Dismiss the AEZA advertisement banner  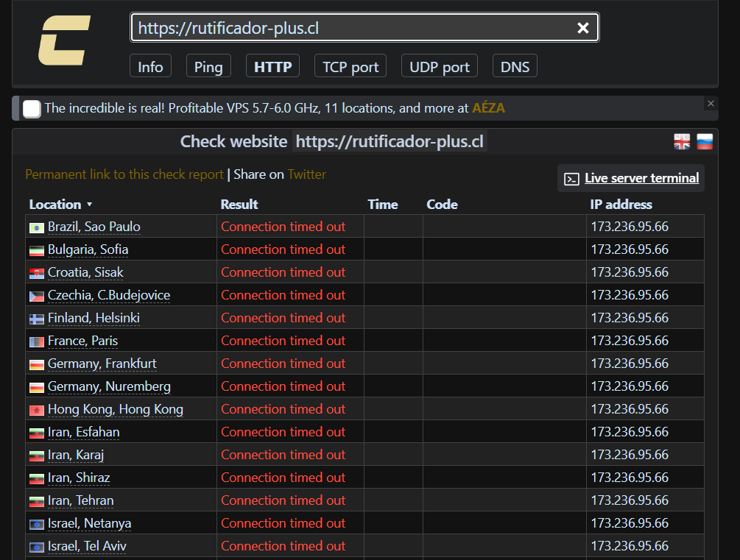[711, 103]
